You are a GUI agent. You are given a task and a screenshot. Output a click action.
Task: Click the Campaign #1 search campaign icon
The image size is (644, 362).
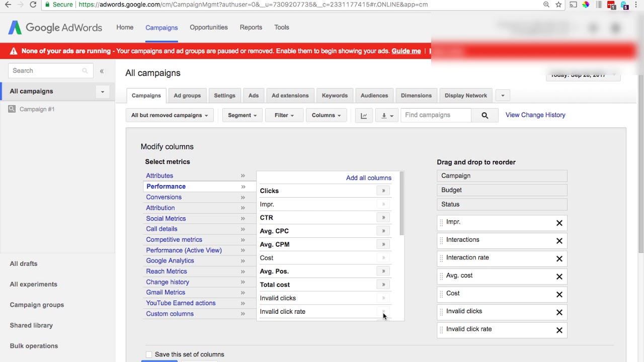click(12, 109)
